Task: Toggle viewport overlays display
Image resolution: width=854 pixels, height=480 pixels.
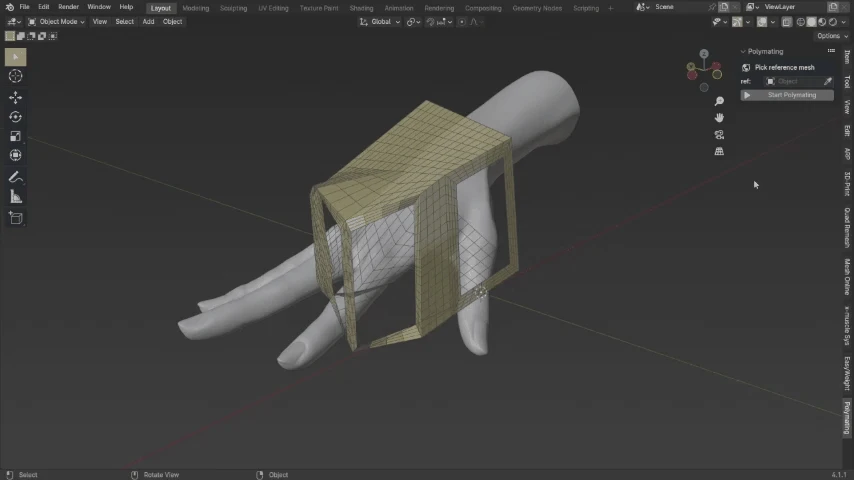Action: click(x=762, y=22)
